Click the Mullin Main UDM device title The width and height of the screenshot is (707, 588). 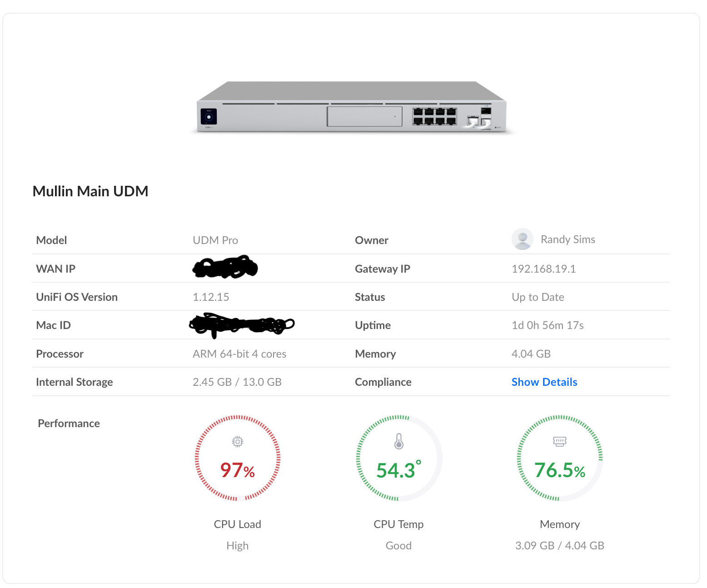[x=90, y=191]
